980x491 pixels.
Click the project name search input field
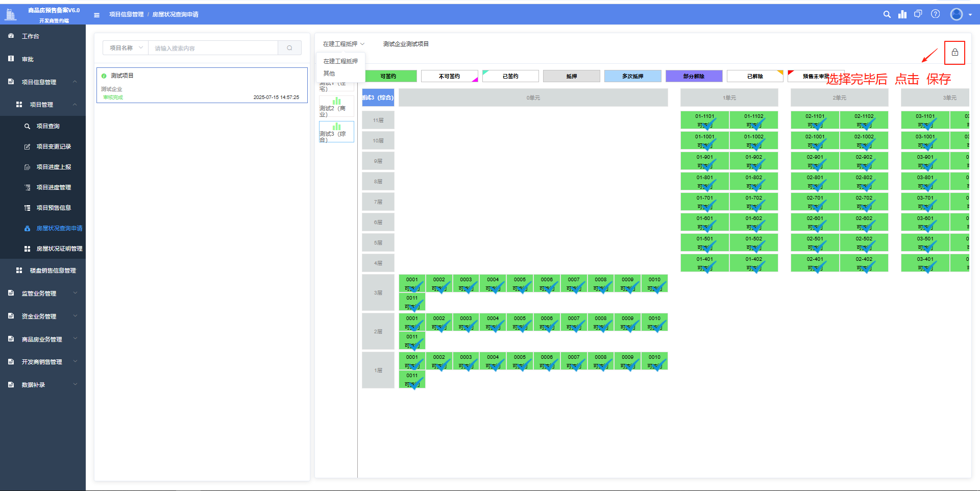[213, 48]
